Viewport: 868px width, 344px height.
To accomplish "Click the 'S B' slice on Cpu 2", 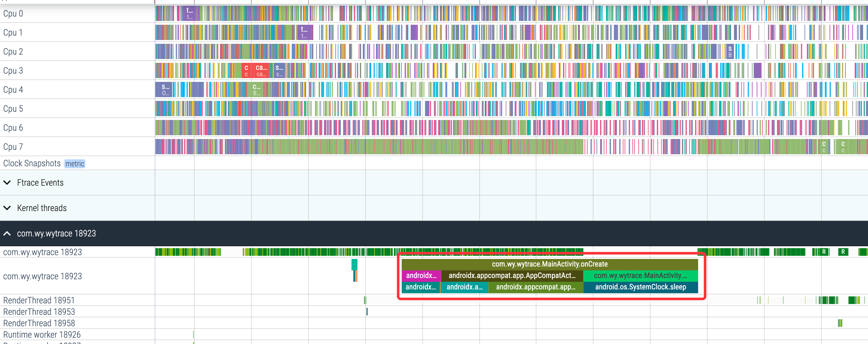I will click(x=730, y=52).
